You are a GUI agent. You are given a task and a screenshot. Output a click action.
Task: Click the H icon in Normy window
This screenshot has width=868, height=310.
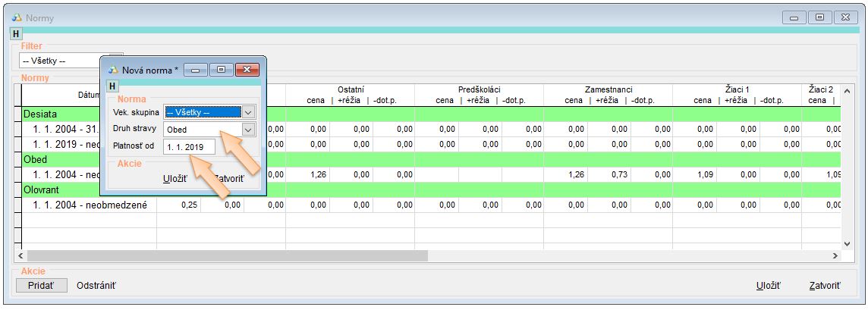point(15,34)
